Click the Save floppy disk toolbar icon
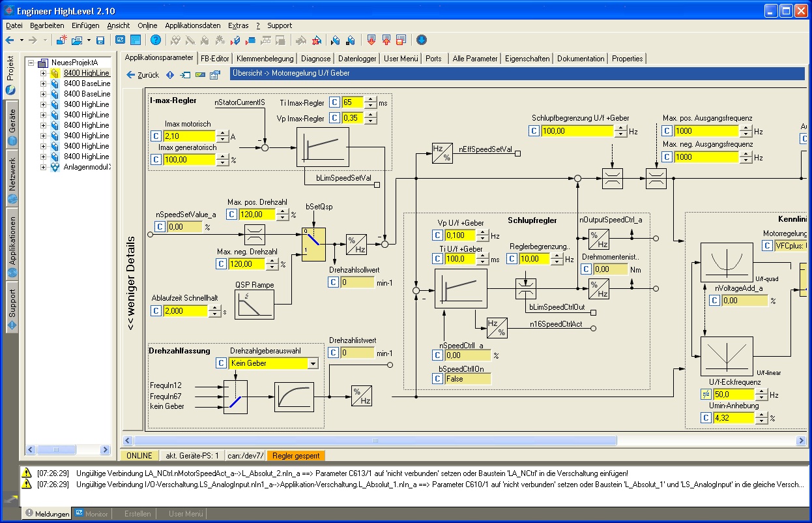 pyautogui.click(x=100, y=40)
